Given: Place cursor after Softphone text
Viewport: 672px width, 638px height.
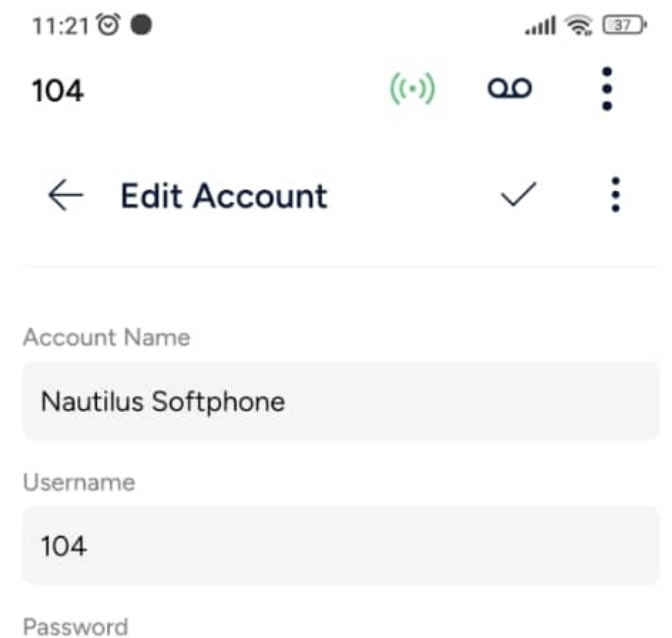Looking at the screenshot, I should (287, 402).
